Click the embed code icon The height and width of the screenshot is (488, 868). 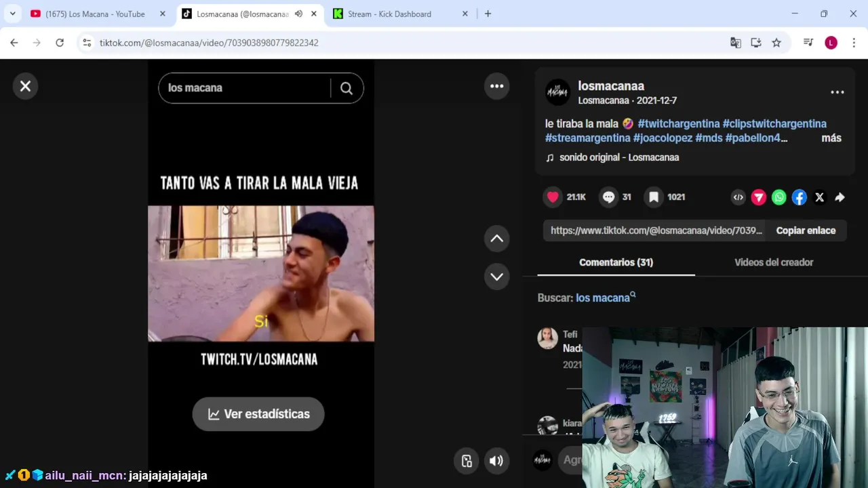click(x=738, y=197)
